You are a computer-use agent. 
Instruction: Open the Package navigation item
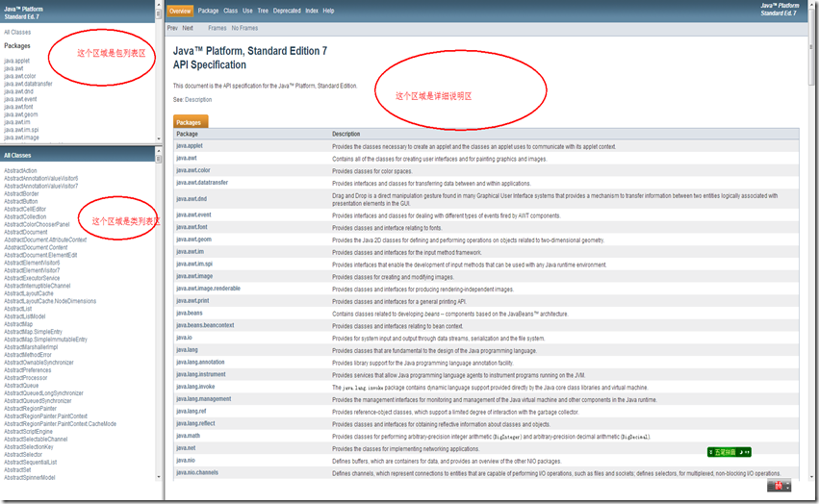tap(208, 11)
